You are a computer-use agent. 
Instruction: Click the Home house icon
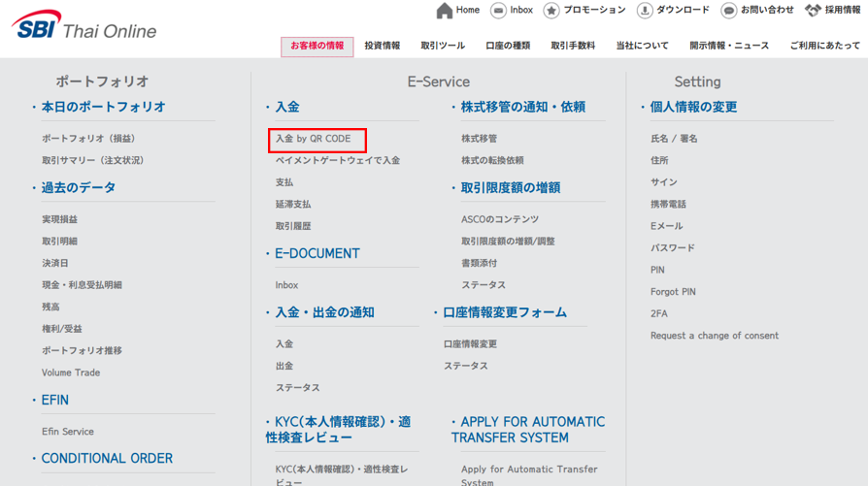pyautogui.click(x=444, y=11)
